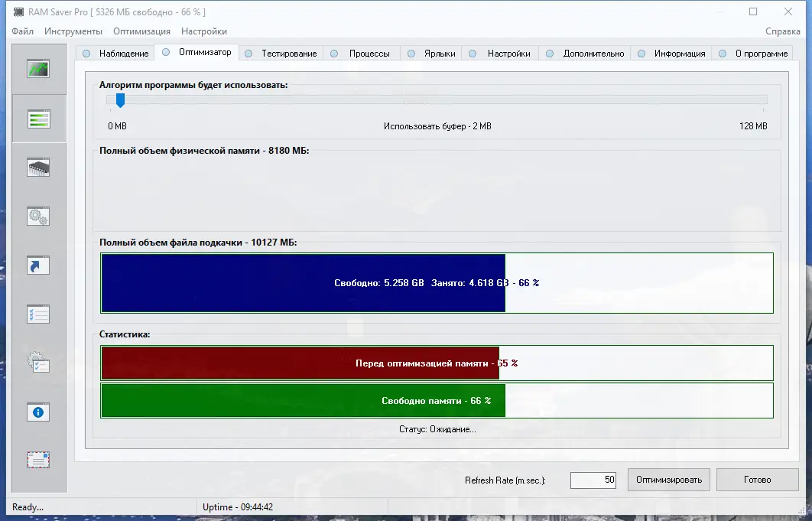Switch to the Дополнительно tab
Screen dimensions: 812x521
point(585,54)
